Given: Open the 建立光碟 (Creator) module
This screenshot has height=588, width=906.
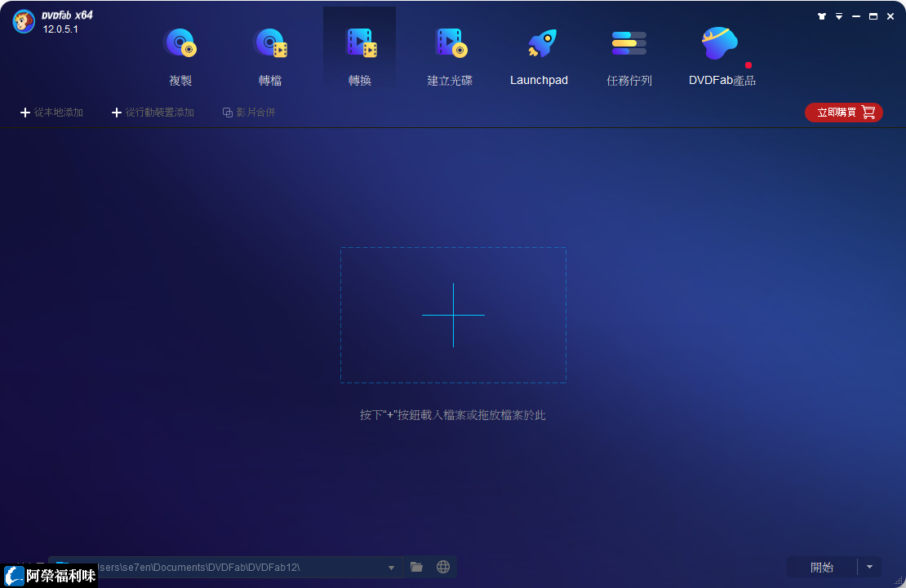Looking at the screenshot, I should (450, 56).
